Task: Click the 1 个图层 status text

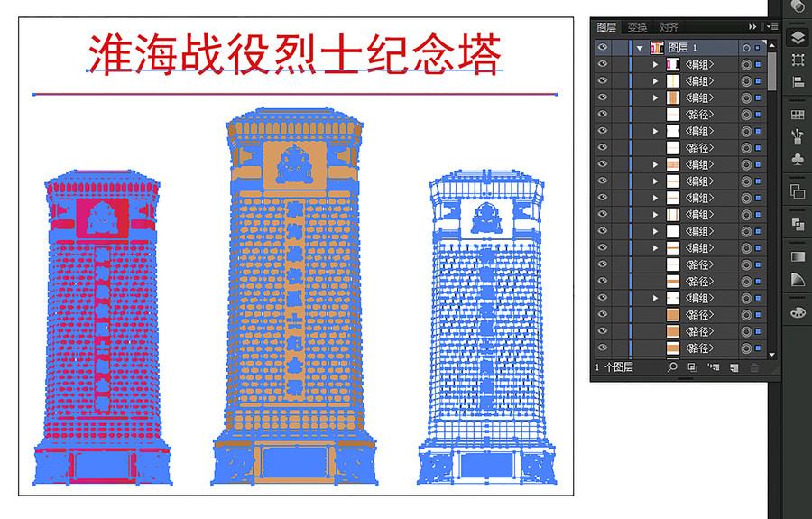Action: (614, 367)
